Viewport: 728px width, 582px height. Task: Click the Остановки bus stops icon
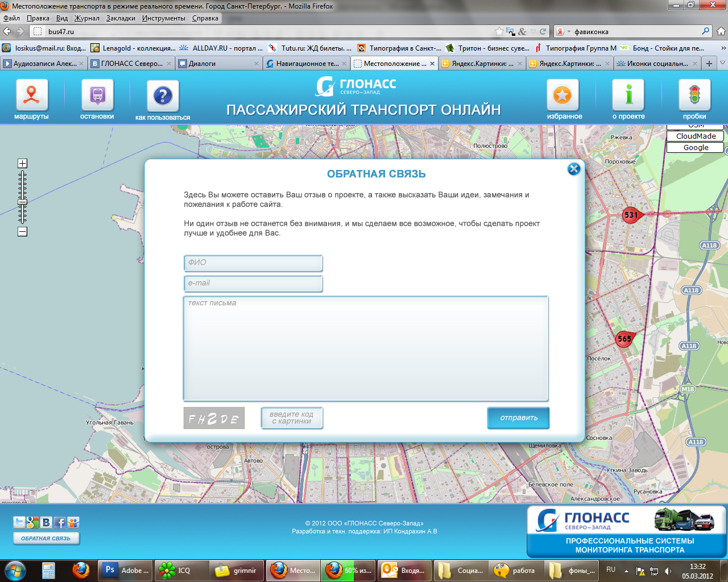[x=97, y=95]
